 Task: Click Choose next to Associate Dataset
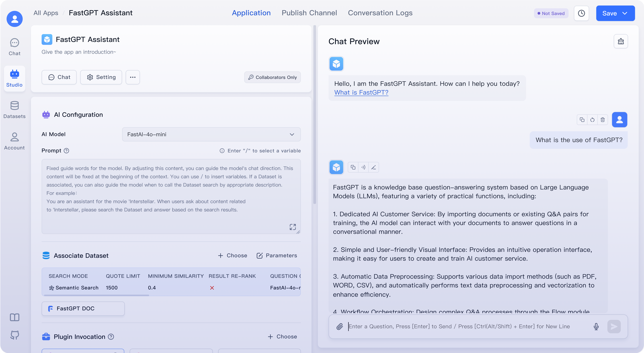(232, 255)
